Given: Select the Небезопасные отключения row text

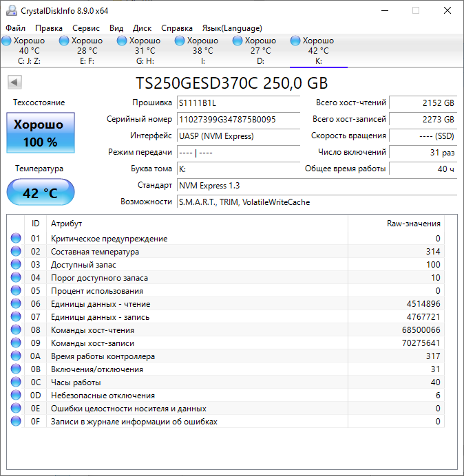Looking at the screenshot, I should click(x=103, y=396).
